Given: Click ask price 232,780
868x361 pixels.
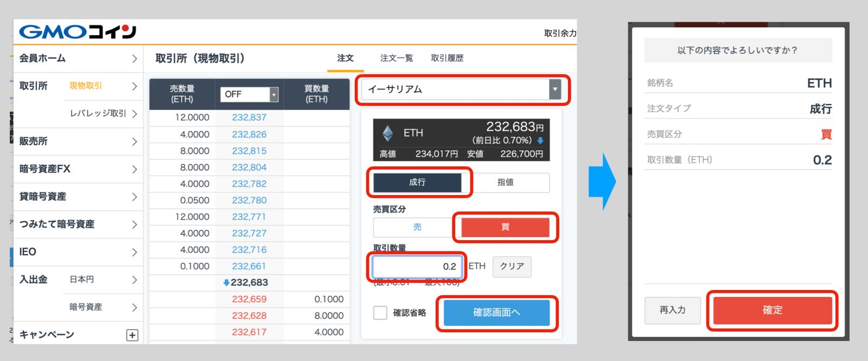Looking at the screenshot, I should point(249,201).
